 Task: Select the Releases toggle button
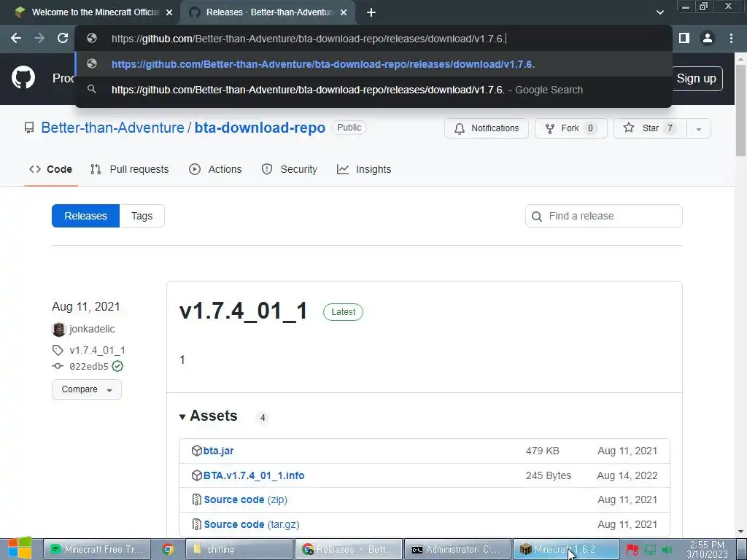point(86,216)
